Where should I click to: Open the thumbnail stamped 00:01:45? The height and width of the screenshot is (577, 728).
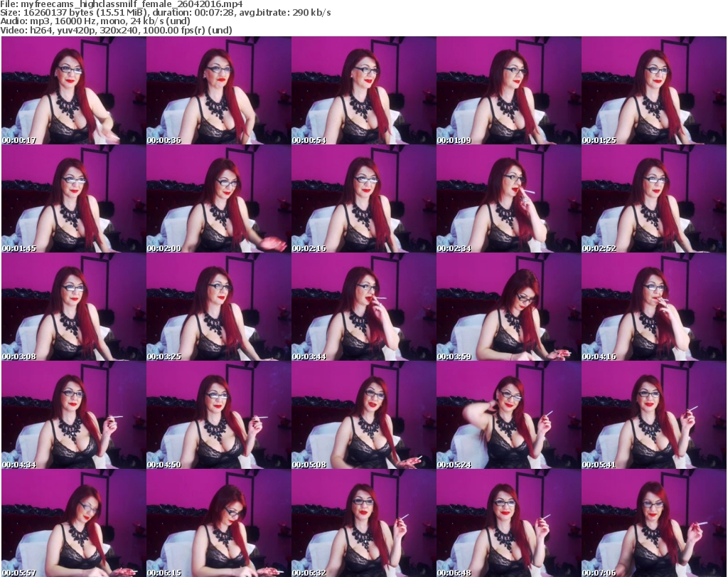coord(74,198)
